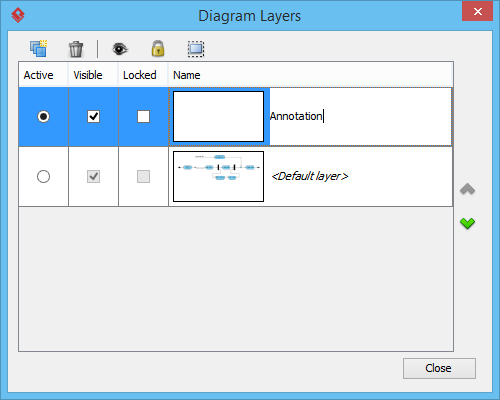Click the select shapes in layer icon
500x400 pixels.
[x=196, y=49]
